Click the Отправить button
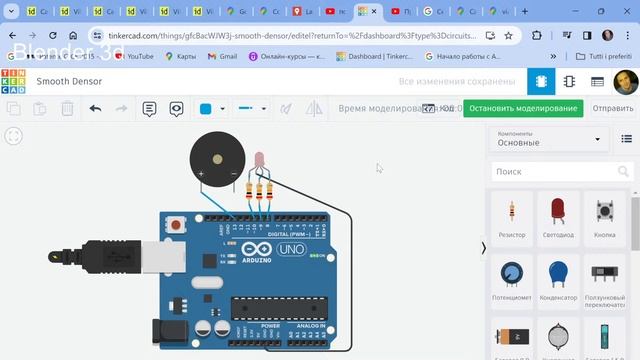Viewport: 640px width, 360px height. (x=613, y=108)
